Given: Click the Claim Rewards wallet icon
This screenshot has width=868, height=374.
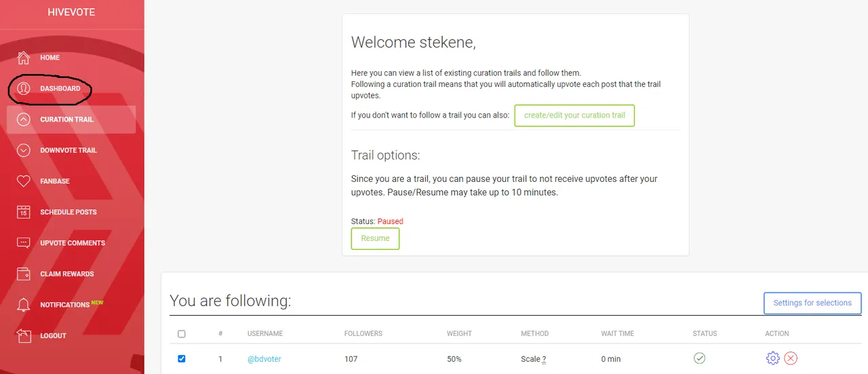Looking at the screenshot, I should tap(24, 274).
